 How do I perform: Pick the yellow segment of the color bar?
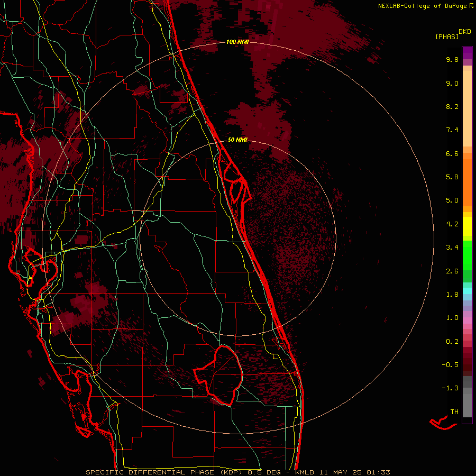[x=467, y=226]
